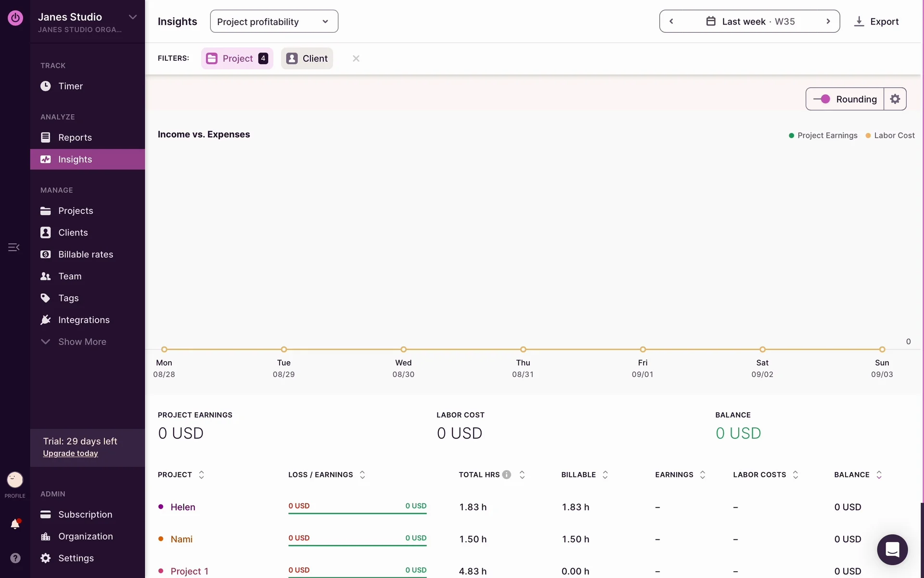
Task: Click Wed 08/30 chart data point
Action: point(403,349)
